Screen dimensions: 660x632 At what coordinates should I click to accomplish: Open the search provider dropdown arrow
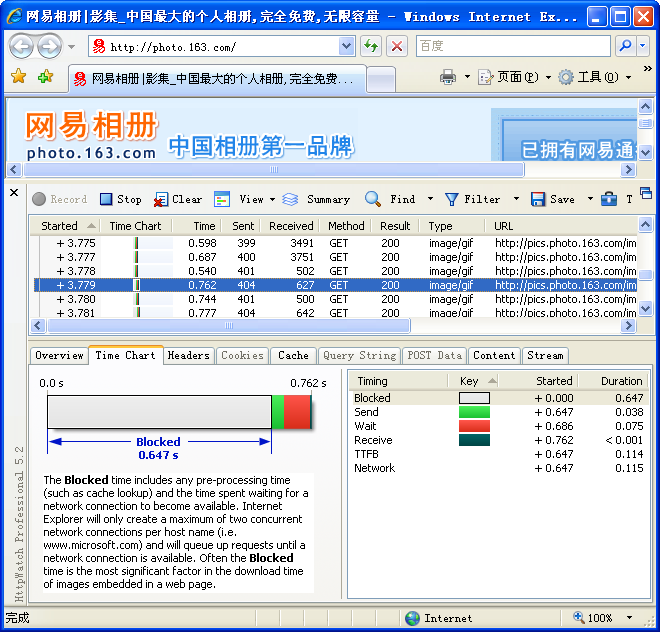click(643, 46)
